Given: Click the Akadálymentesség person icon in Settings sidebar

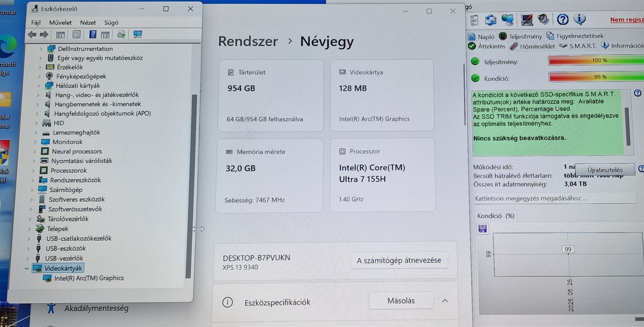Looking at the screenshot, I should (x=51, y=308).
